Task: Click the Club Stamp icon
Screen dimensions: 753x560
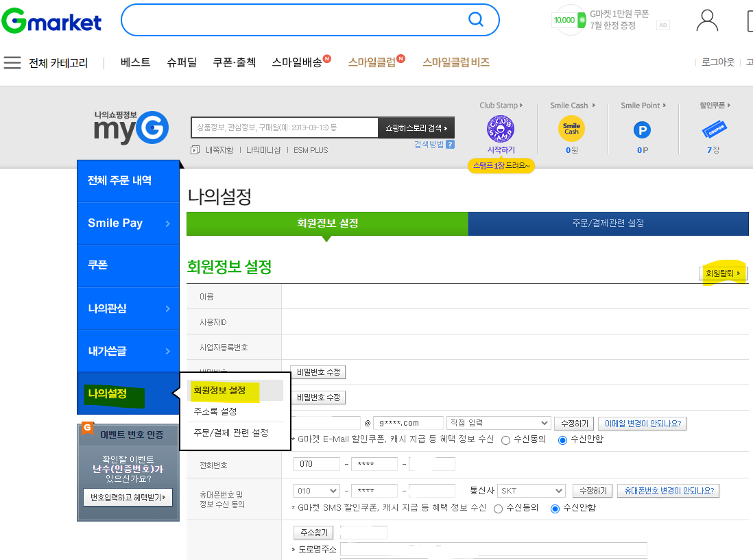Action: coord(501,129)
